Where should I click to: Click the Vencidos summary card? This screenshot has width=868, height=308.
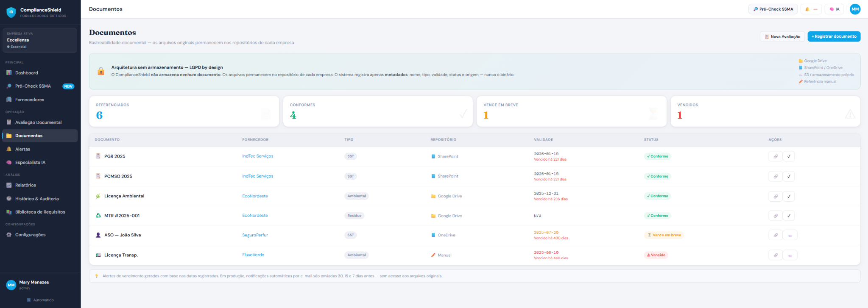pos(765,111)
